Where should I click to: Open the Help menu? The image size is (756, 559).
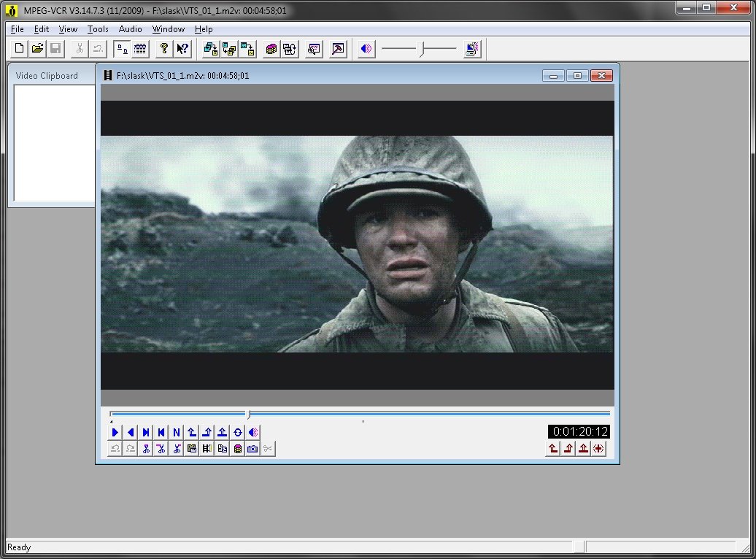point(204,29)
